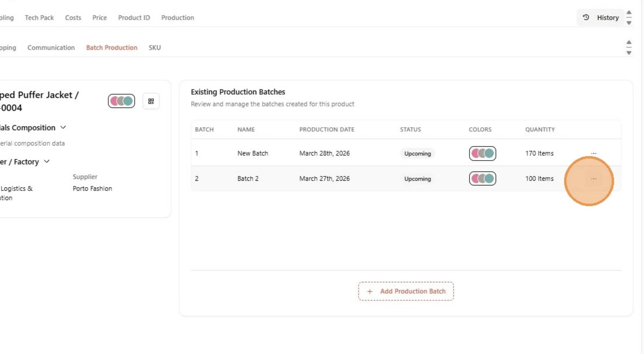Image resolution: width=644 pixels, height=354 pixels.
Task: Click the QR code icon button
Action: pos(151,101)
